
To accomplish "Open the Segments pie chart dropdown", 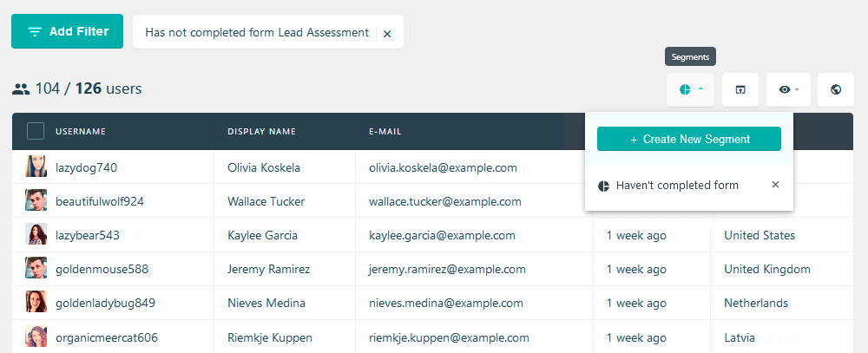I will [x=690, y=89].
